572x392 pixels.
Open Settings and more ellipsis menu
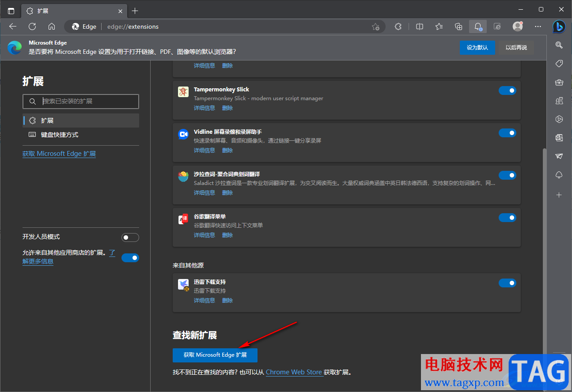pos(538,26)
